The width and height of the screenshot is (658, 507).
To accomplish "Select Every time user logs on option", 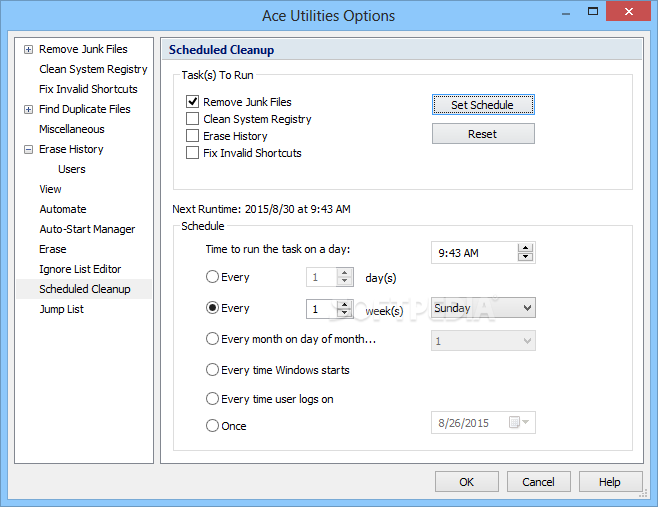I will click(212, 399).
